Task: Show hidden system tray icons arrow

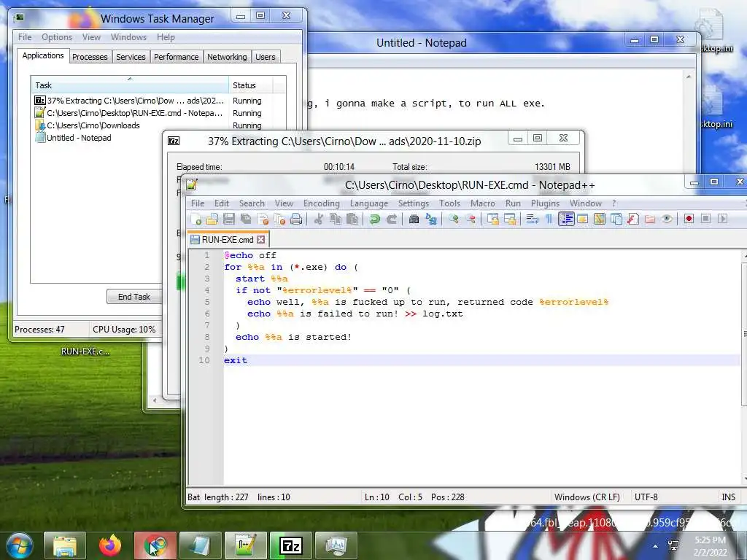Action: coord(656,546)
